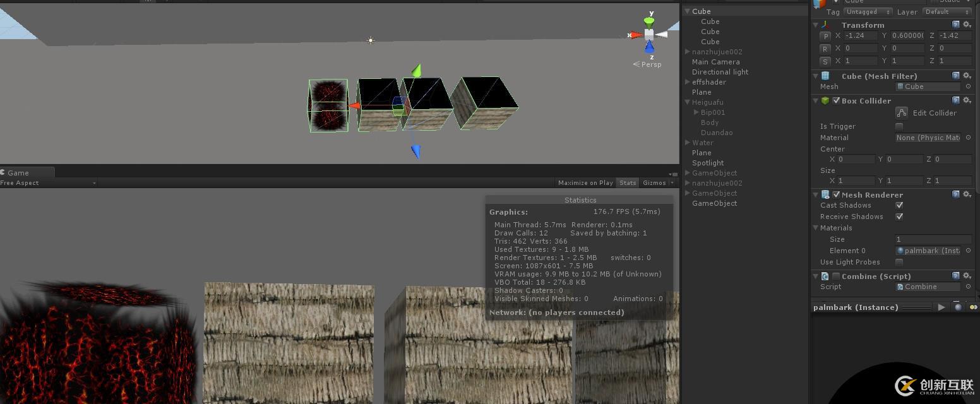This screenshot has width=980, height=404.
Task: Open the Tag Untagged menu
Action: pos(868,11)
